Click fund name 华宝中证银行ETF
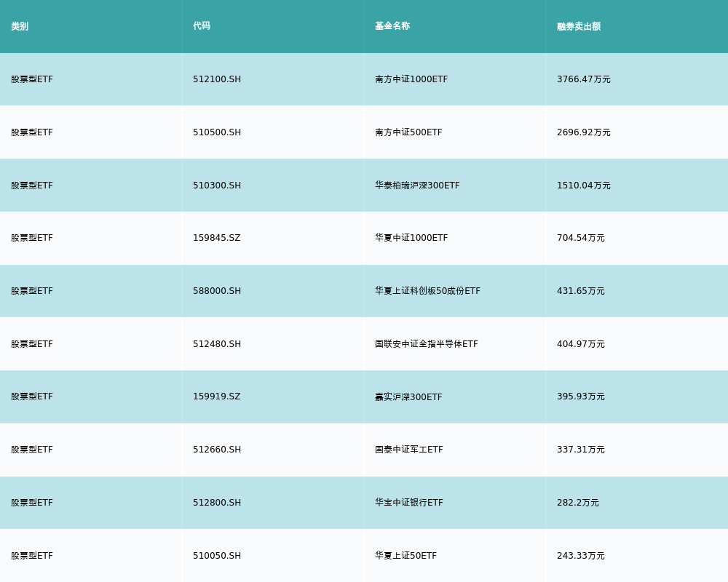Screen dimensions: 728x582 [409, 503]
